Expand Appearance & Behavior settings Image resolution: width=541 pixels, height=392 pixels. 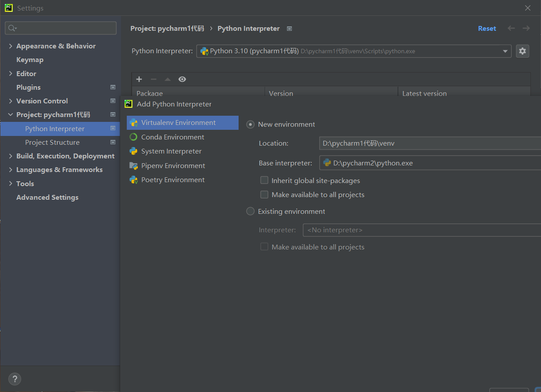click(x=11, y=46)
